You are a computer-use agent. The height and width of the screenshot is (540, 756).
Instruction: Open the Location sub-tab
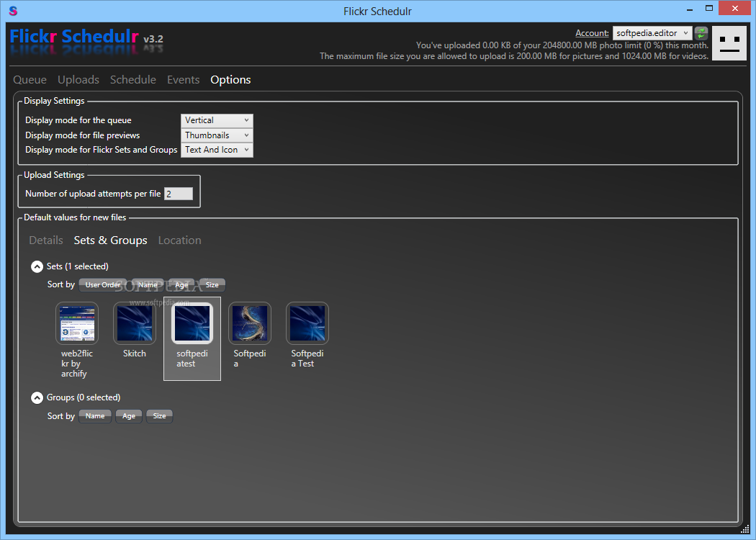(x=180, y=240)
